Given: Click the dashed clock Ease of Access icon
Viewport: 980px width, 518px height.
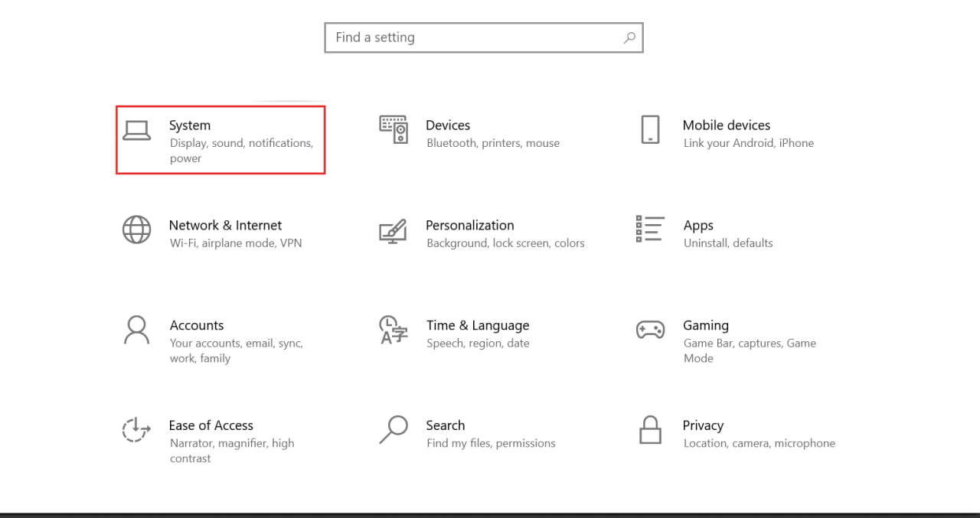Looking at the screenshot, I should 137,430.
